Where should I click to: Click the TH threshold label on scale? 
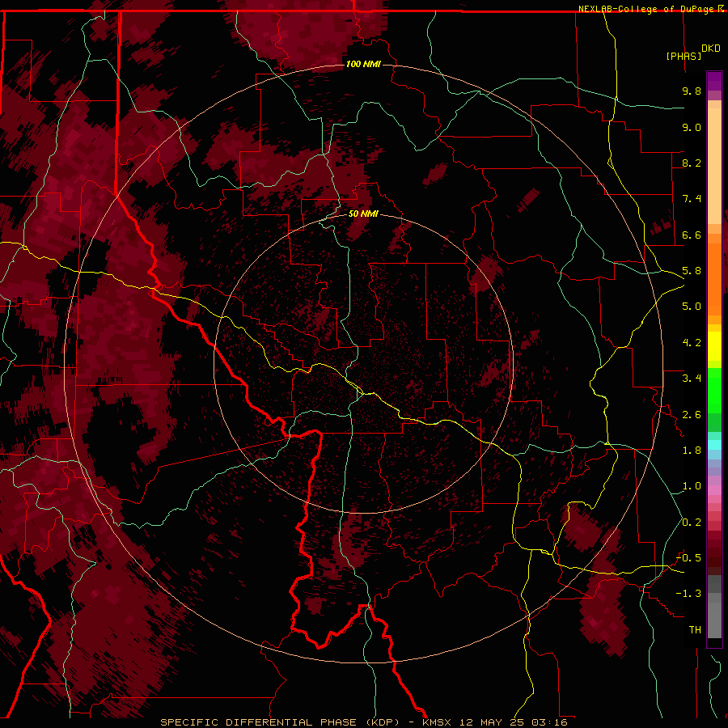point(695,630)
